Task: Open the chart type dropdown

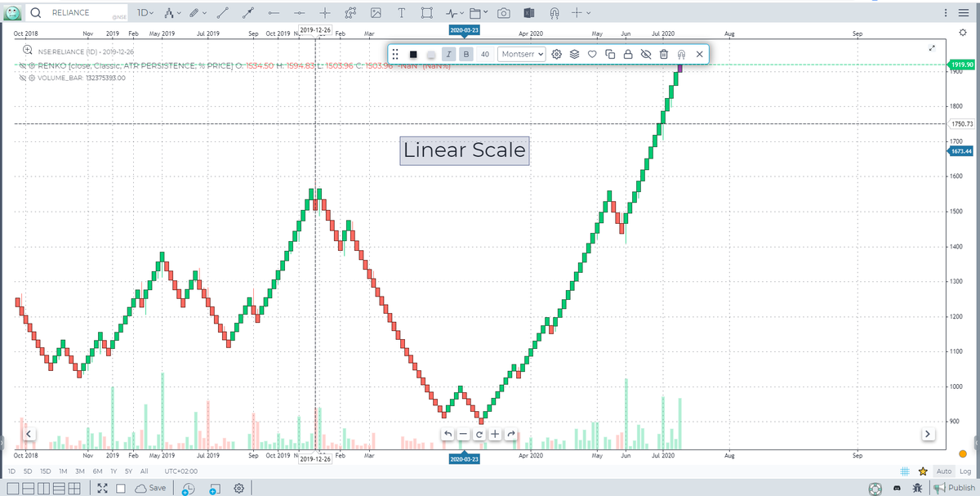Action: (x=171, y=13)
